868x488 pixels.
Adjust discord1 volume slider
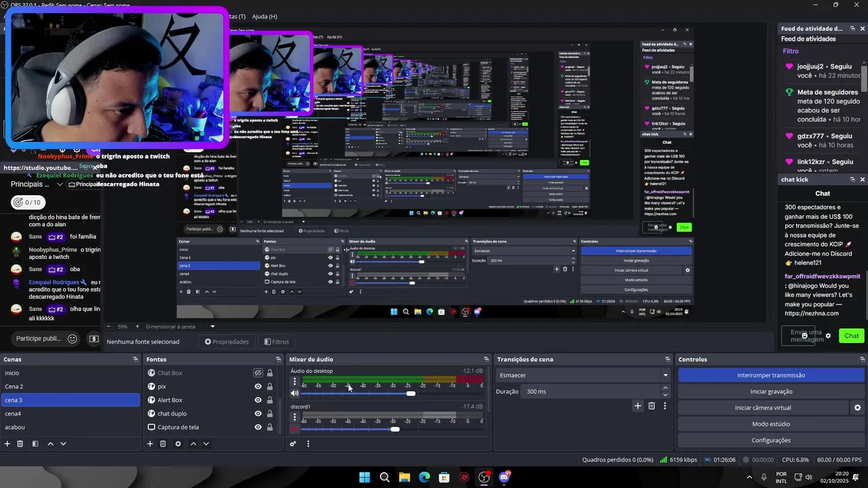395,429
